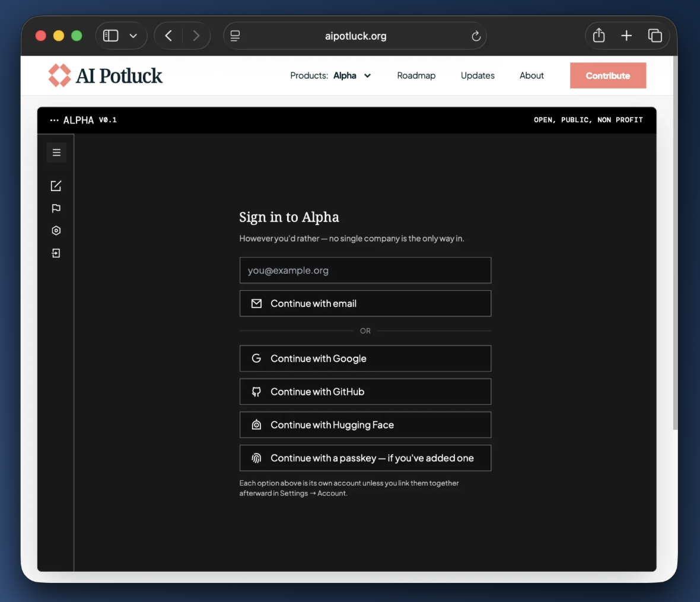Screen dimensions: 700x602
Task: Click the new chat compose icon
Action: (x=56, y=186)
